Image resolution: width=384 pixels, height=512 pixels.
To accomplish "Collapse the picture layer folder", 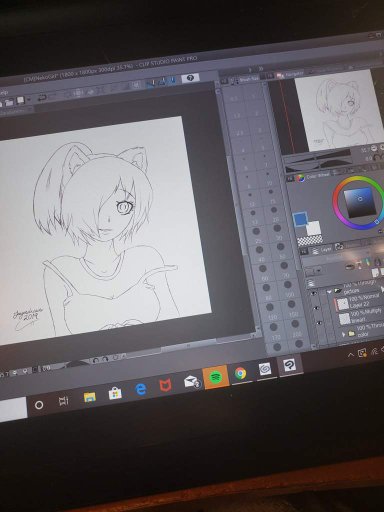I will tap(330, 292).
